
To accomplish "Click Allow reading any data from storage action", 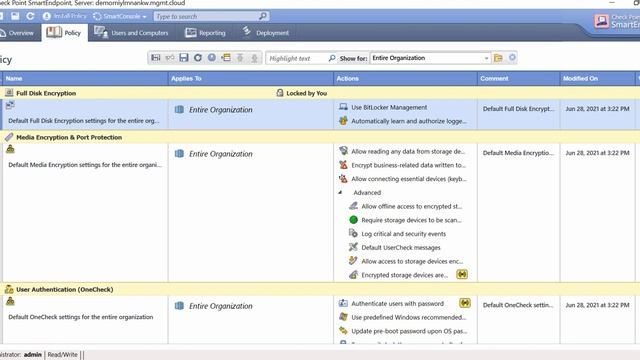I will 408,151.
